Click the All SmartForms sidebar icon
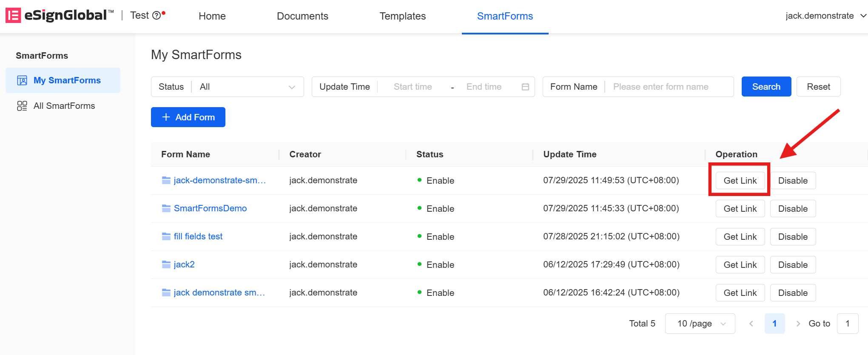The image size is (868, 355). pos(22,106)
